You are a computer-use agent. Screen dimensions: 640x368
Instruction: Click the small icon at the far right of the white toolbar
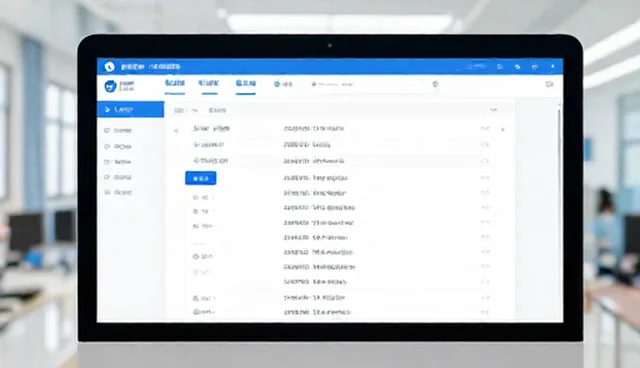549,84
